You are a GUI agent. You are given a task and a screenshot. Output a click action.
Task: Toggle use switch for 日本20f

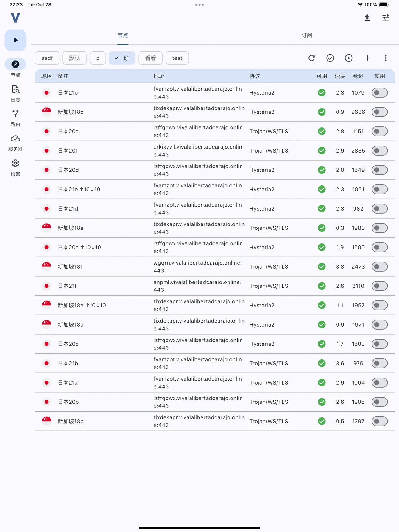(x=379, y=151)
